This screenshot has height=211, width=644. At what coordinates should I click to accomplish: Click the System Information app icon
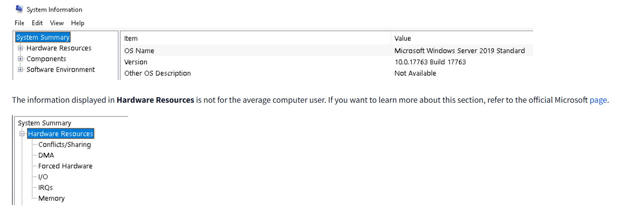pyautogui.click(x=19, y=9)
